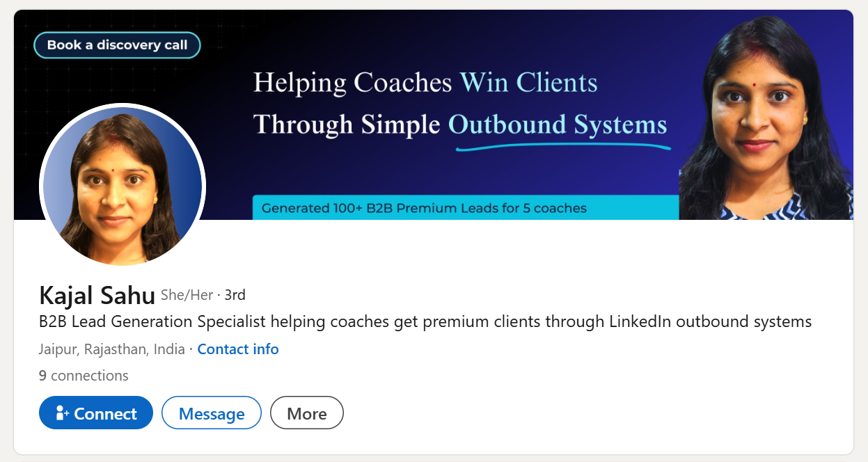Click the She/Her pronouns label
Viewport: 868px width, 462px height.
187,295
